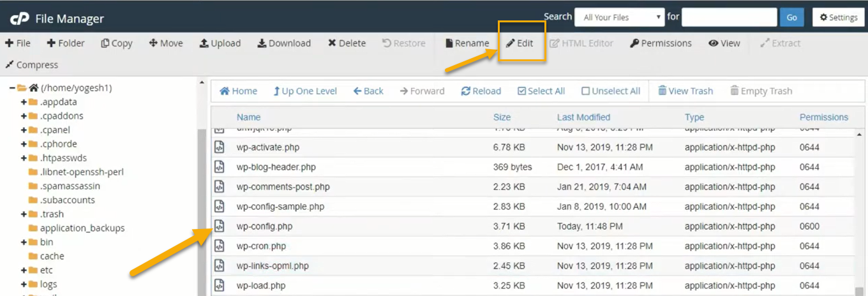The image size is (868, 296).
Task: Create a new folder with +Folder
Action: (x=66, y=43)
